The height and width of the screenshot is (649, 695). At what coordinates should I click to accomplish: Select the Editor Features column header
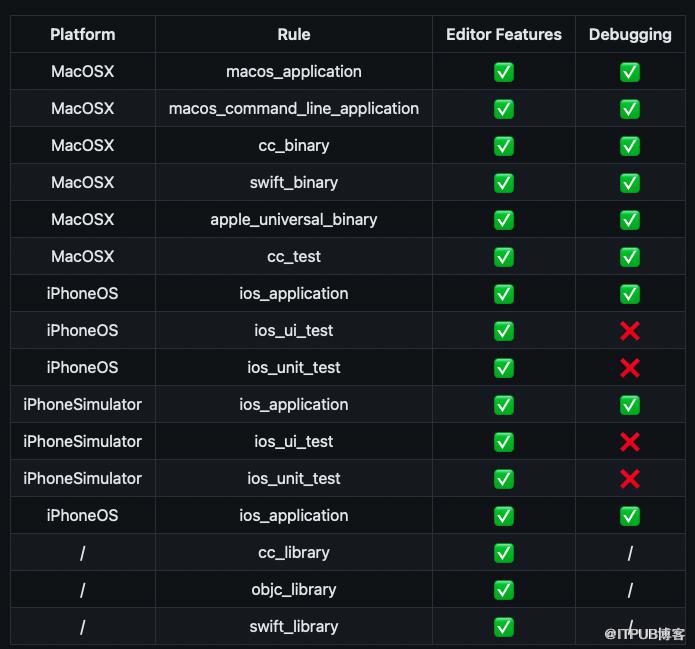504,35
